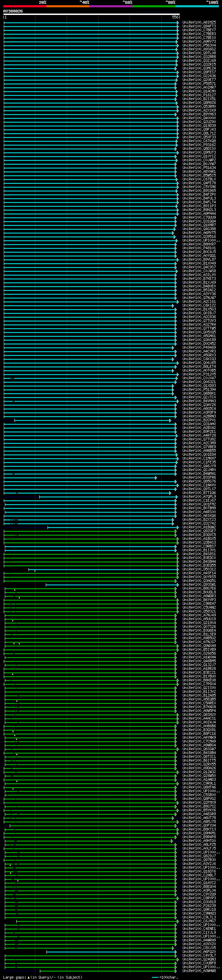Open hit label UniRef100_C6JMG7

pyautogui.click(x=199, y=921)
